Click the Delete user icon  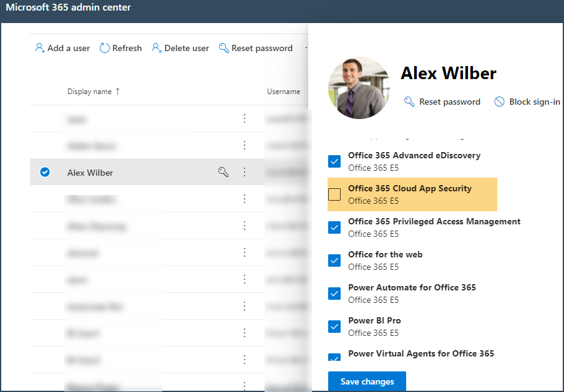coord(157,48)
